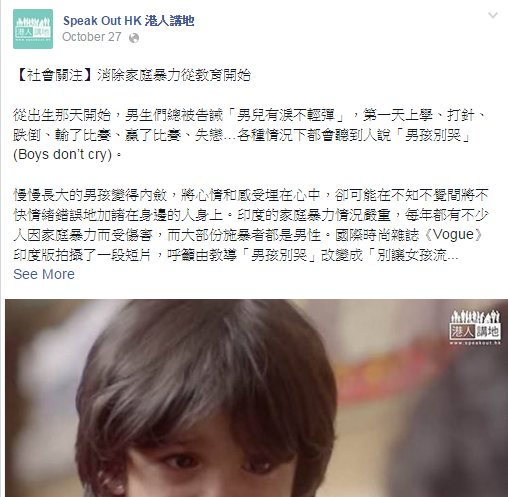
Task: Click the (Boys don't cry) text
Action: tap(62, 155)
